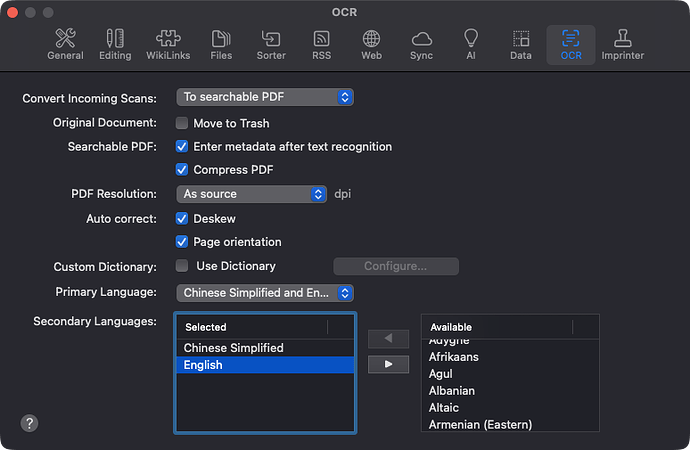Open the RSS feed preferences

coord(321,45)
